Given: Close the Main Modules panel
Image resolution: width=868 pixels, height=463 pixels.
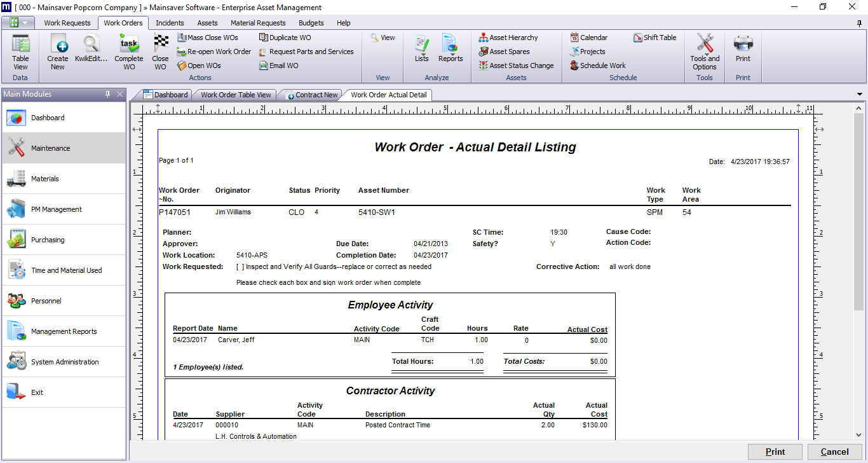Looking at the screenshot, I should 120,94.
